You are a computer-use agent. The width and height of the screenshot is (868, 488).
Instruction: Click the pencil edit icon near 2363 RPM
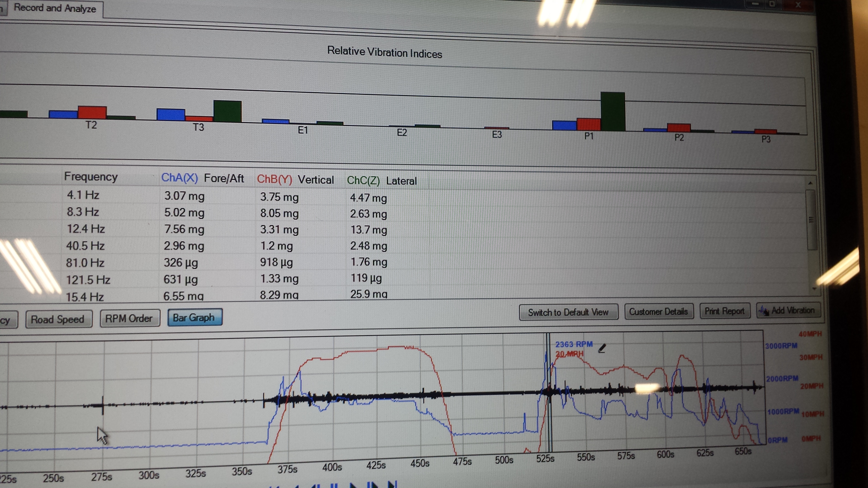click(602, 348)
